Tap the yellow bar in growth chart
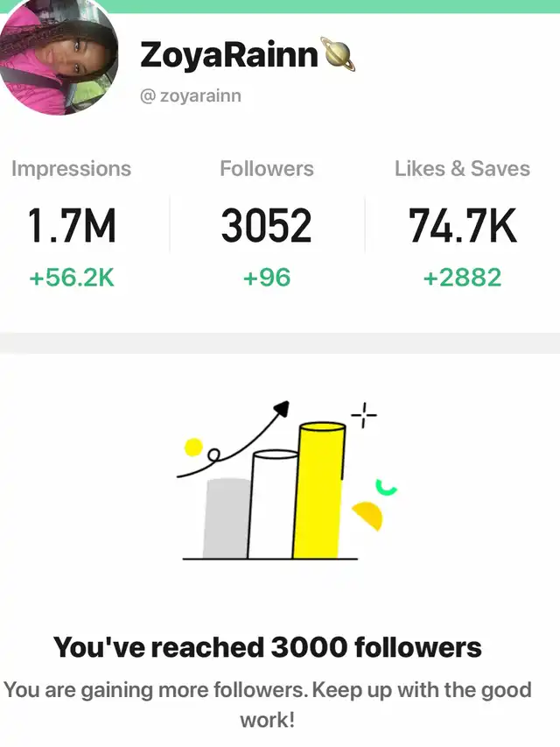Image resolution: width=560 pixels, height=747 pixels. 319,490
